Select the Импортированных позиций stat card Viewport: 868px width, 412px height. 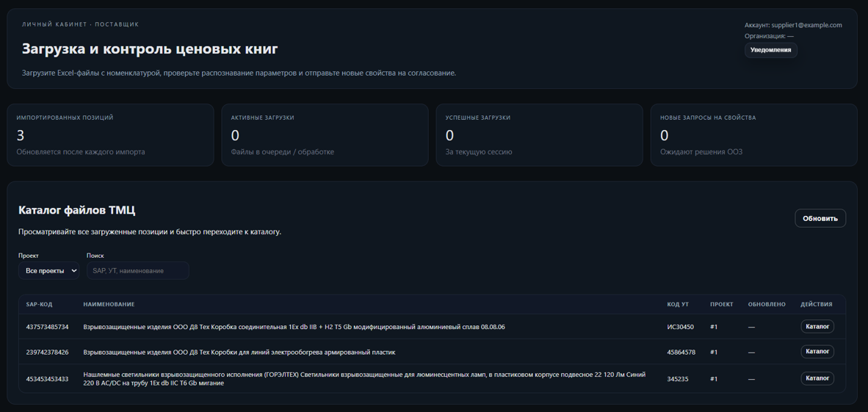(110, 135)
